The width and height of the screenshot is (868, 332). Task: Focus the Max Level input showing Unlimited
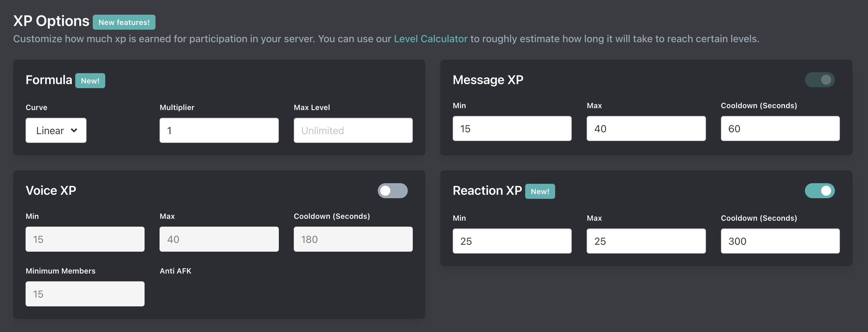(x=353, y=130)
